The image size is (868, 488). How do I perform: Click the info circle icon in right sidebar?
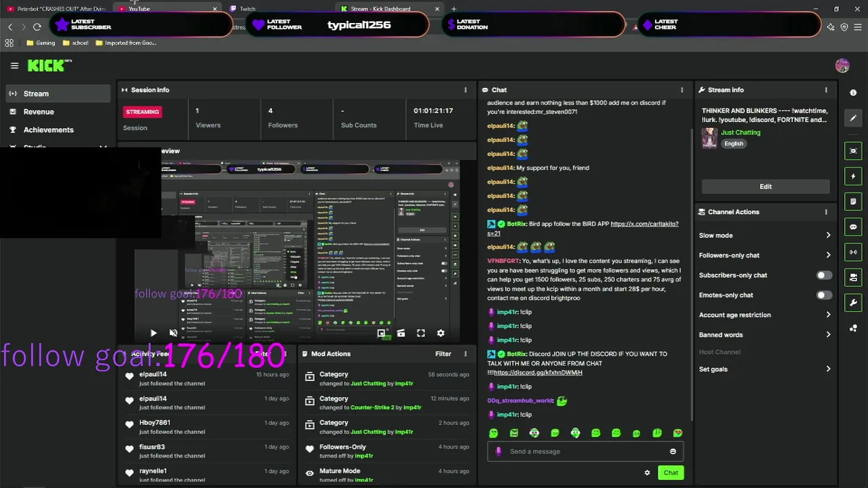pos(853,93)
